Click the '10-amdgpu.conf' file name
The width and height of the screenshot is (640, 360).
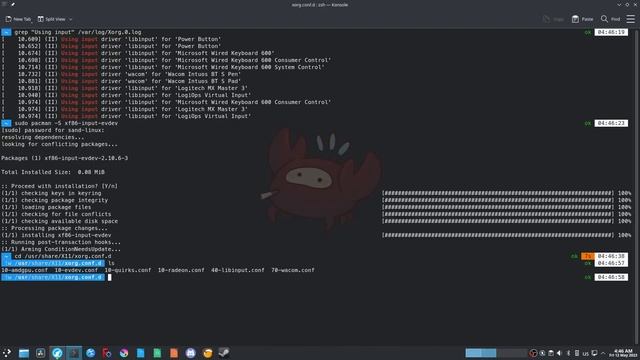point(24,270)
